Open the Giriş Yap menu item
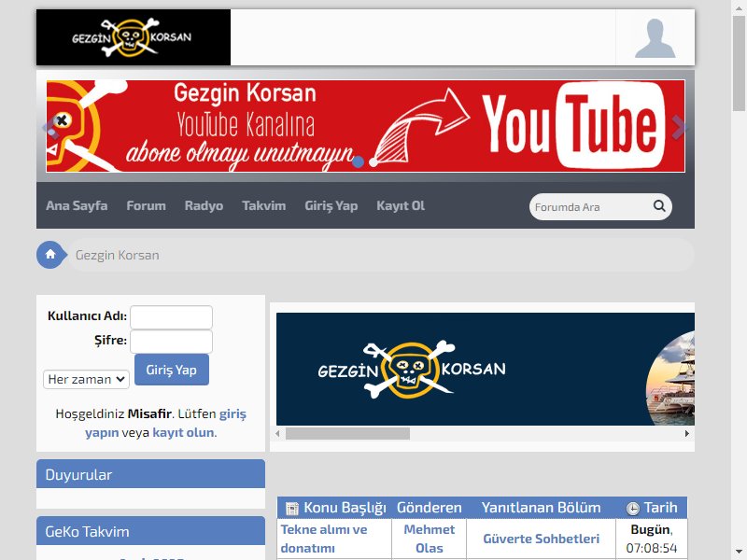Image resolution: width=747 pixels, height=560 pixels. click(x=331, y=205)
